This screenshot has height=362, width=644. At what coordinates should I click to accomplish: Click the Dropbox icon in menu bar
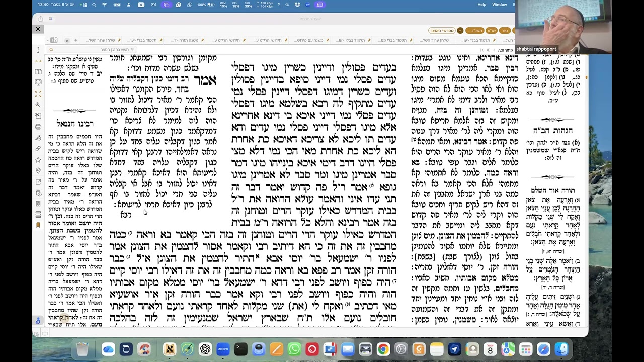298,5
